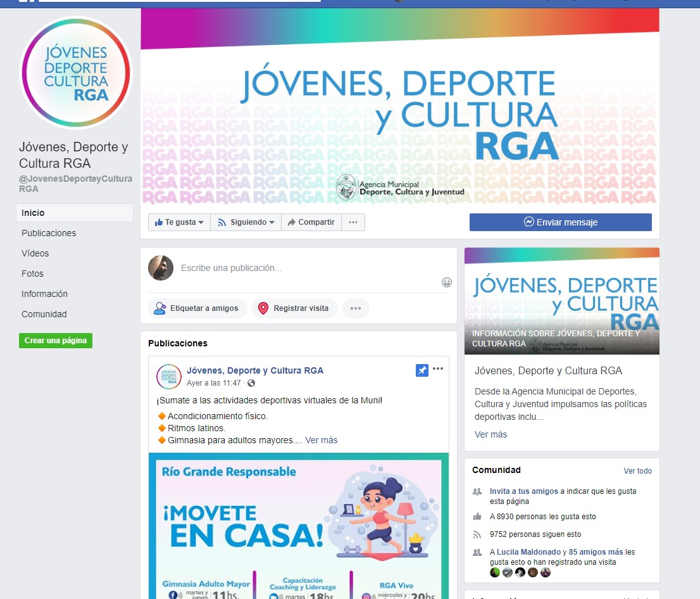Click the globe public audience icon
This screenshot has width=700, height=599.
(251, 383)
